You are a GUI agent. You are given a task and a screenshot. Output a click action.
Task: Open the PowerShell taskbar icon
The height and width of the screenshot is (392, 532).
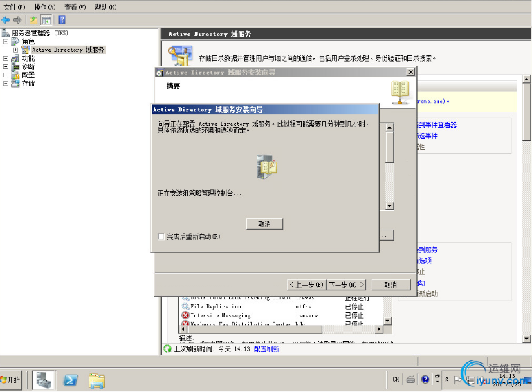(x=71, y=380)
